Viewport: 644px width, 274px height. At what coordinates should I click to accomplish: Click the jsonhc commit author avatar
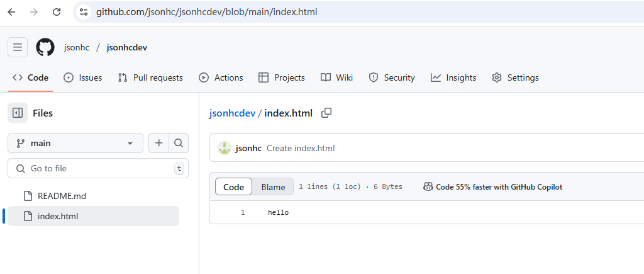tap(225, 148)
